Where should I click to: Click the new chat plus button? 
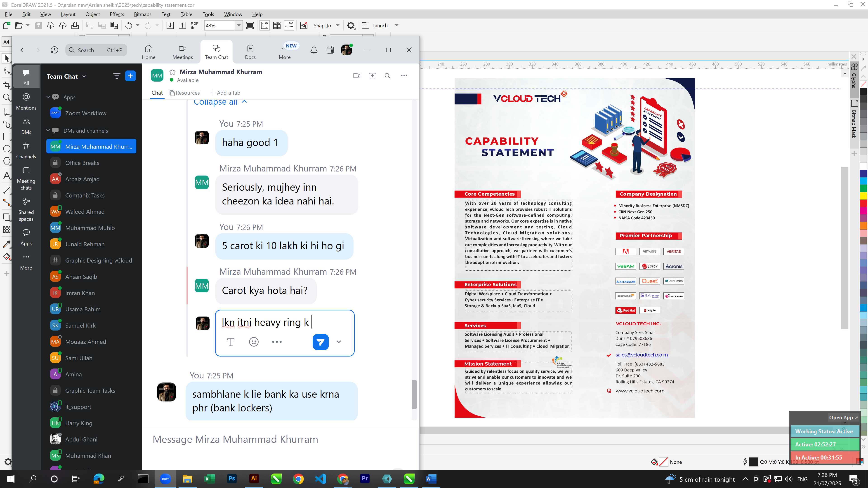[x=130, y=76]
